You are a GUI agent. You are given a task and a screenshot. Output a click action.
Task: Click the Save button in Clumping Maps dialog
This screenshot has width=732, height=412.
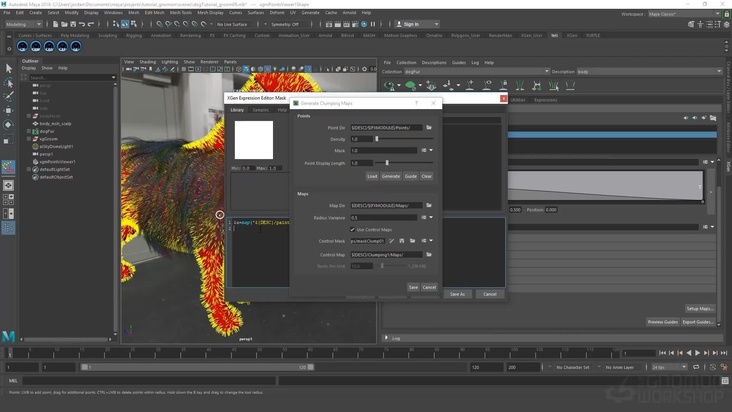[x=413, y=287]
